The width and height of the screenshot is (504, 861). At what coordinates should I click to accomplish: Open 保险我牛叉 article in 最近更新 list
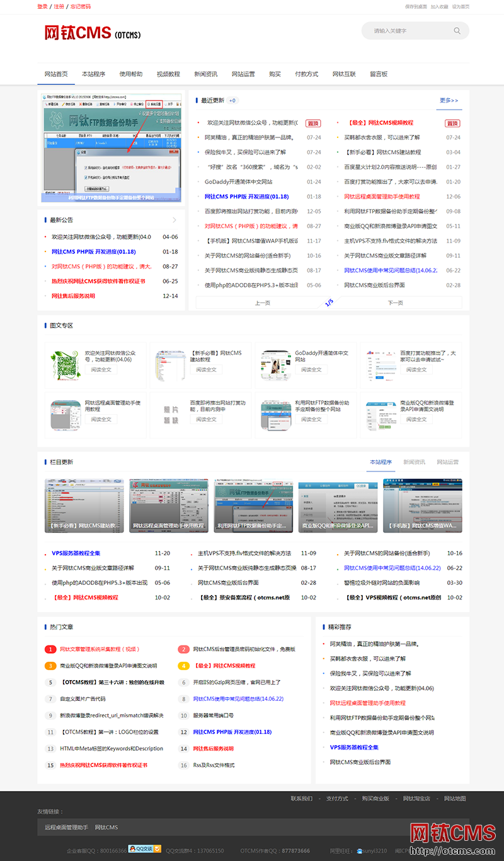[245, 152]
